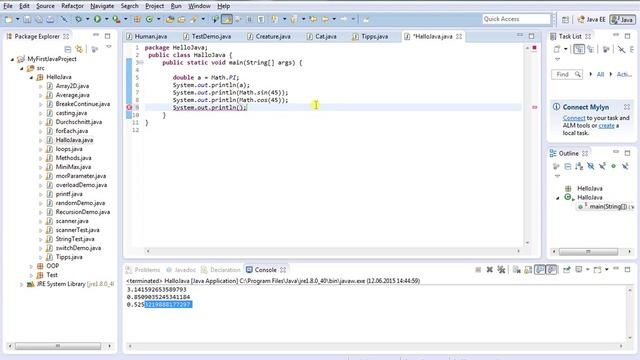Screen dimensions: 640x360
Task: Click Back navigation arrow in toolbar
Action: (325, 19)
